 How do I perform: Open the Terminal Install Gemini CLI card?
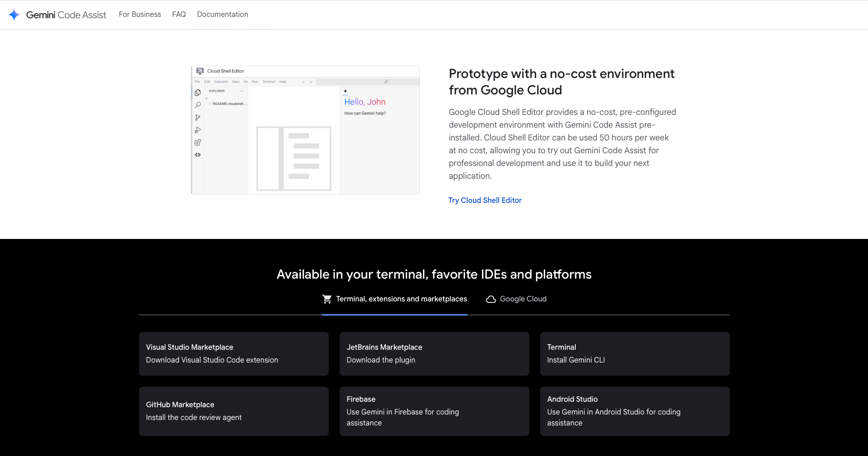[x=635, y=354]
